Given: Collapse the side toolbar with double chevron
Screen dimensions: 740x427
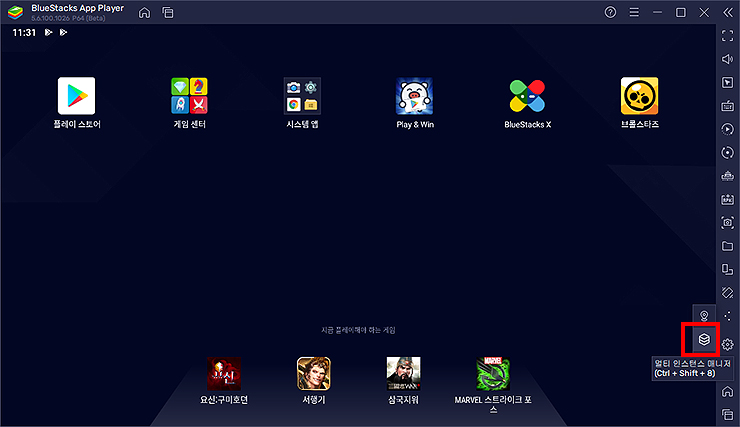Looking at the screenshot, I should 728,12.
